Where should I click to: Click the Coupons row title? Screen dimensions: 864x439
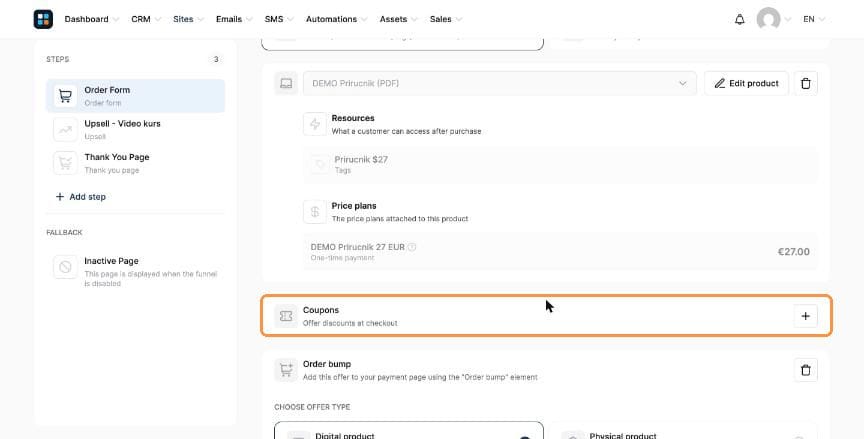(x=321, y=310)
